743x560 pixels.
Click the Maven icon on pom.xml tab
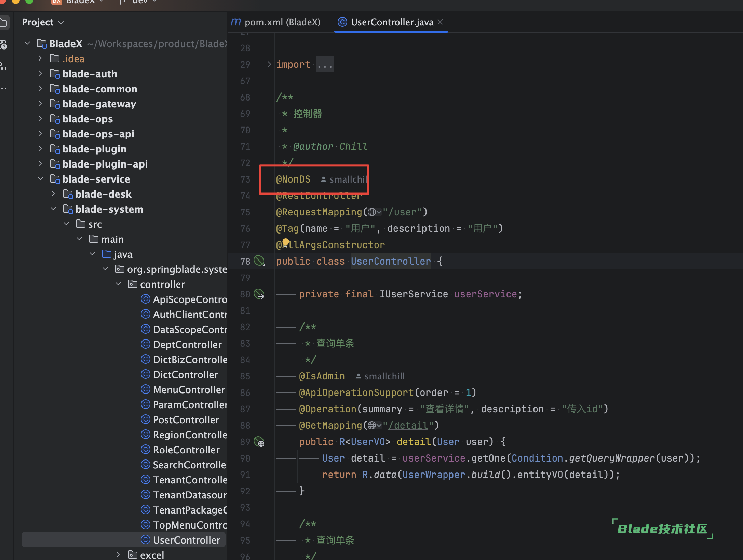[x=236, y=22]
